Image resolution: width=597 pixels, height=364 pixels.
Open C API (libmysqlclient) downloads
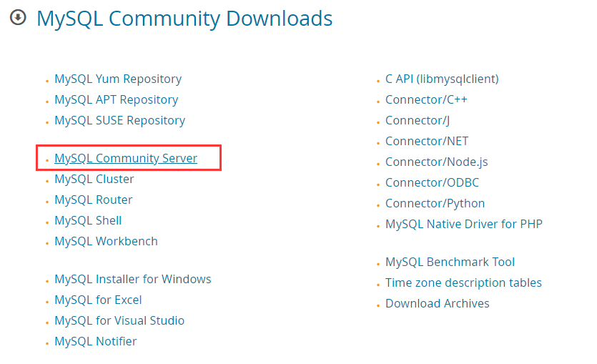pyautogui.click(x=442, y=79)
